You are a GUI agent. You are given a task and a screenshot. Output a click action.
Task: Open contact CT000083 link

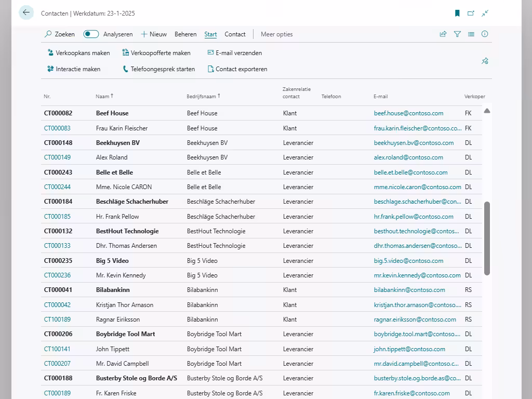click(x=57, y=128)
